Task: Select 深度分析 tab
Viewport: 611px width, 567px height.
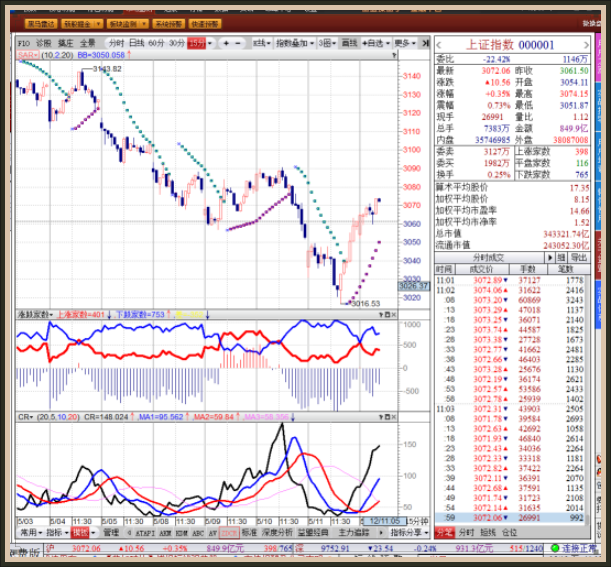Action: [277, 532]
